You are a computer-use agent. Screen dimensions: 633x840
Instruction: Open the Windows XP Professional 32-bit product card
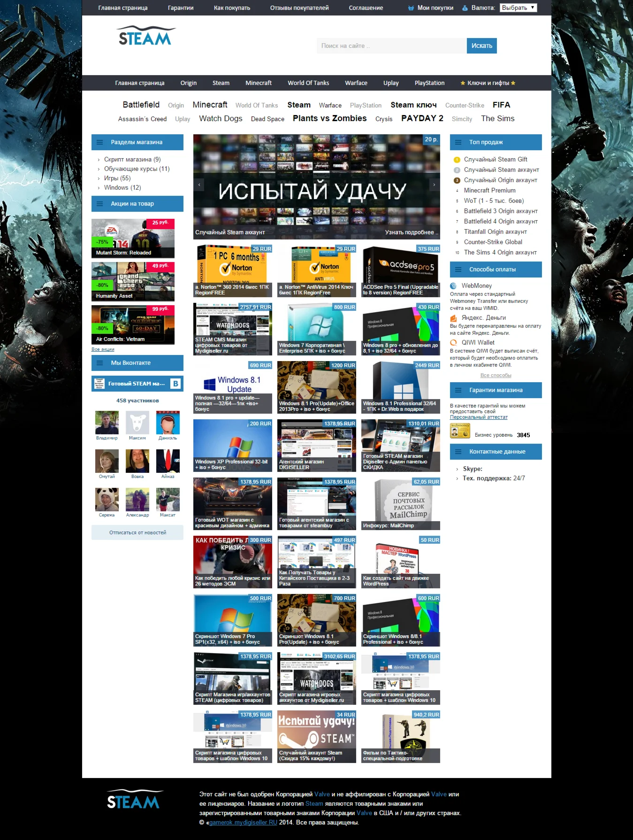tap(233, 446)
